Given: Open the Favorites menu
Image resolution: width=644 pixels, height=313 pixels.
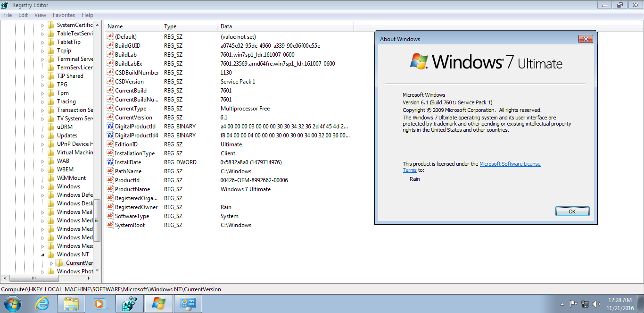Looking at the screenshot, I should tap(64, 15).
